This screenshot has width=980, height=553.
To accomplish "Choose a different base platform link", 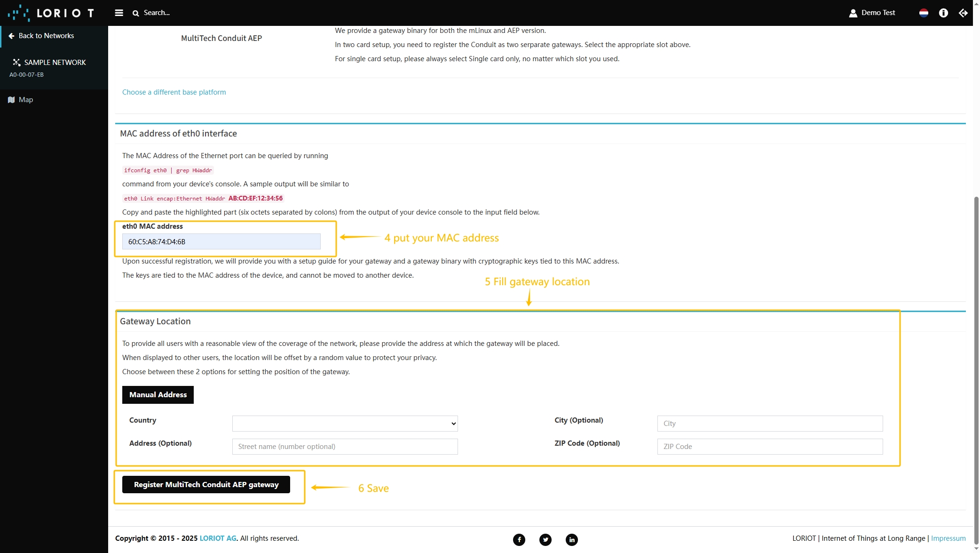I will 174,92.
